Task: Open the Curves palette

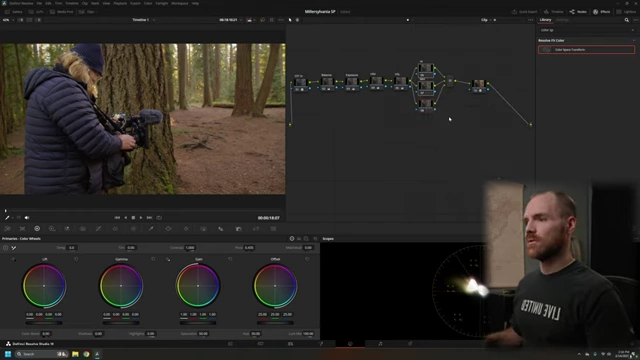Action: point(98,229)
